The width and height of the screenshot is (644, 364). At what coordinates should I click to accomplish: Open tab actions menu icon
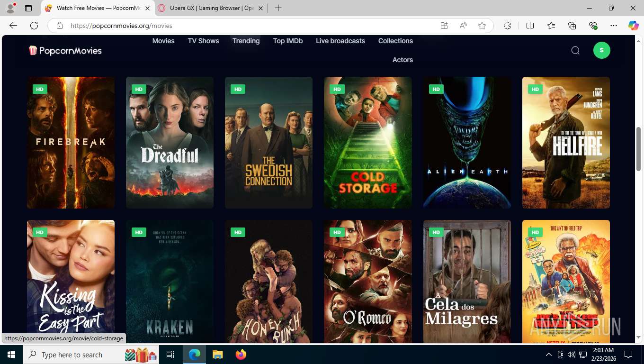(x=28, y=8)
